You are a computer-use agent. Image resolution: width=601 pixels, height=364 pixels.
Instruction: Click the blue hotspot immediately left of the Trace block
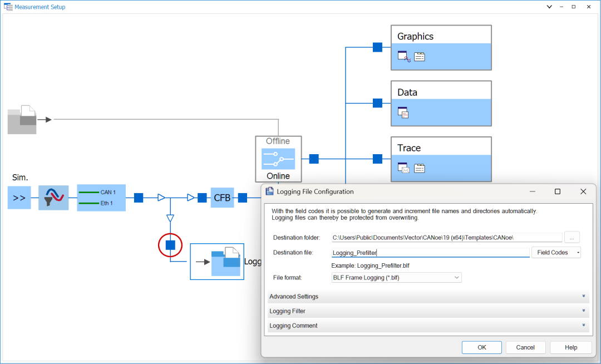pos(377,159)
